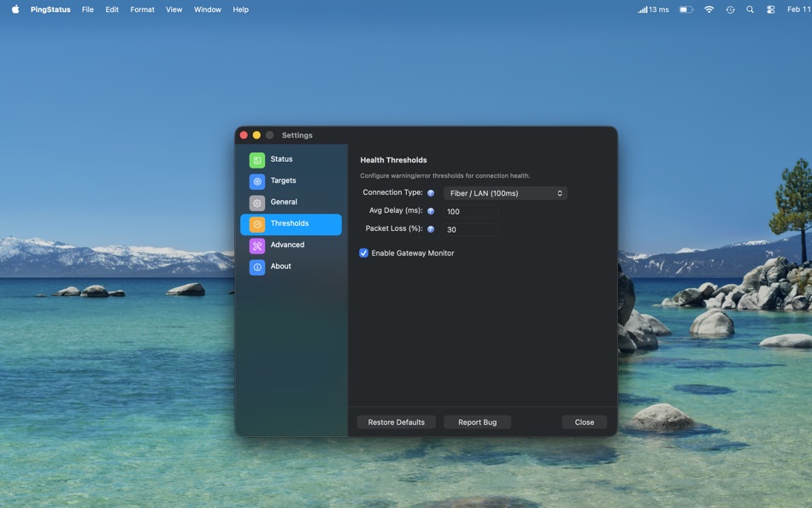This screenshot has width=812, height=508.
Task: Click the Wi-Fi icon in the menu bar
Action: (709, 9)
